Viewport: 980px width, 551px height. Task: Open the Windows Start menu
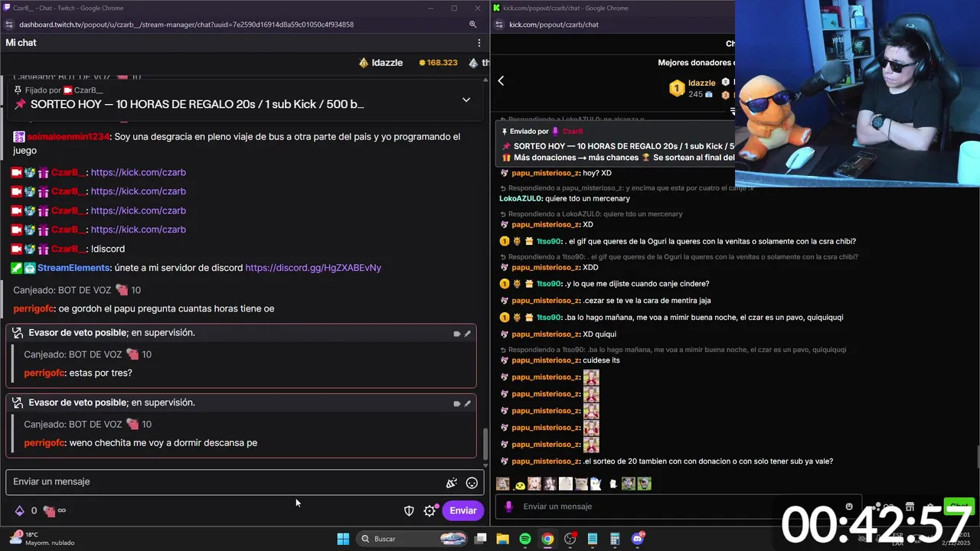pyautogui.click(x=343, y=539)
